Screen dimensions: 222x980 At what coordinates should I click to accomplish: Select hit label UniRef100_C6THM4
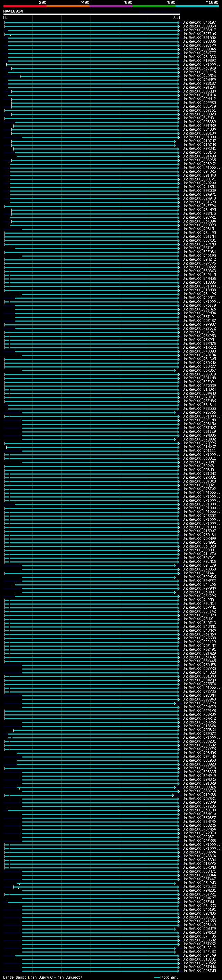click(199, 967)
